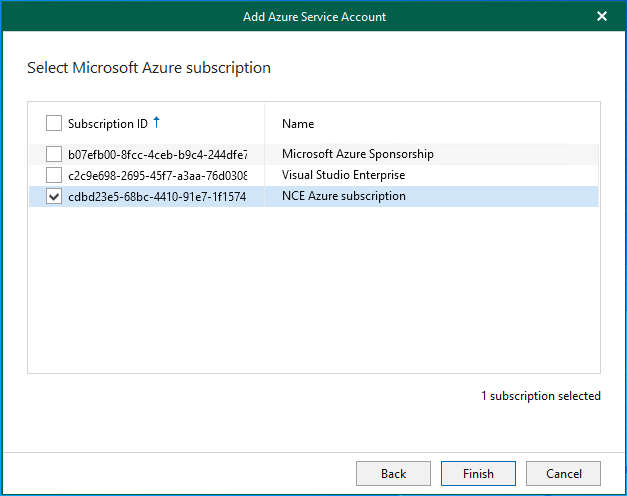This screenshot has height=496, width=627.
Task: Click the column divider between ID and Name
Action: click(265, 124)
